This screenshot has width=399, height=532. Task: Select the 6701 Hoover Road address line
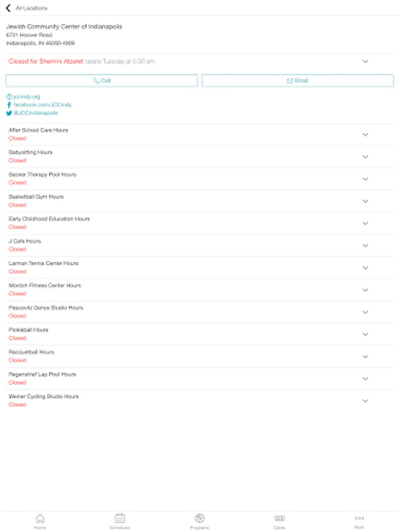coord(29,35)
